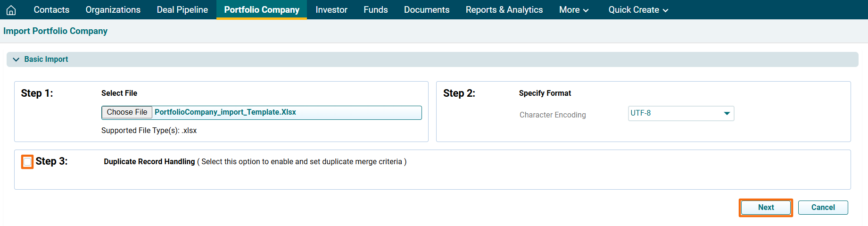
Task: Collapse the Basic Import section chevron
Action: click(16, 59)
